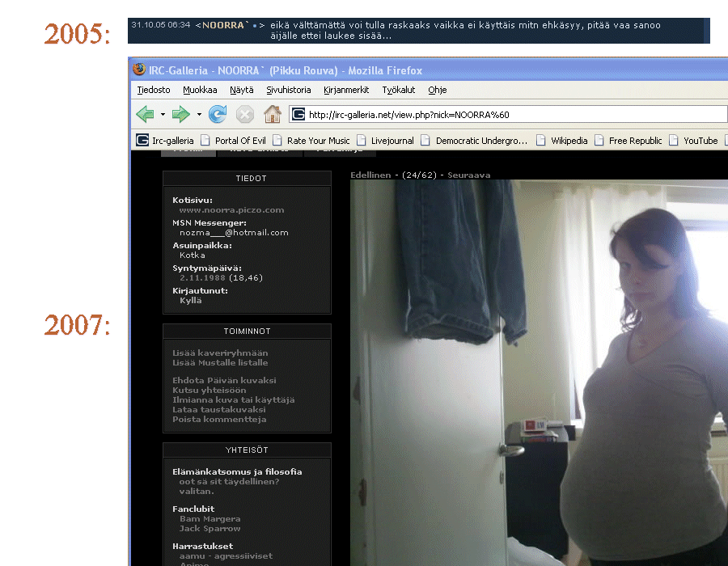Open the 'valitan.' community link
Image resolution: width=728 pixels, height=566 pixels.
coord(197,491)
